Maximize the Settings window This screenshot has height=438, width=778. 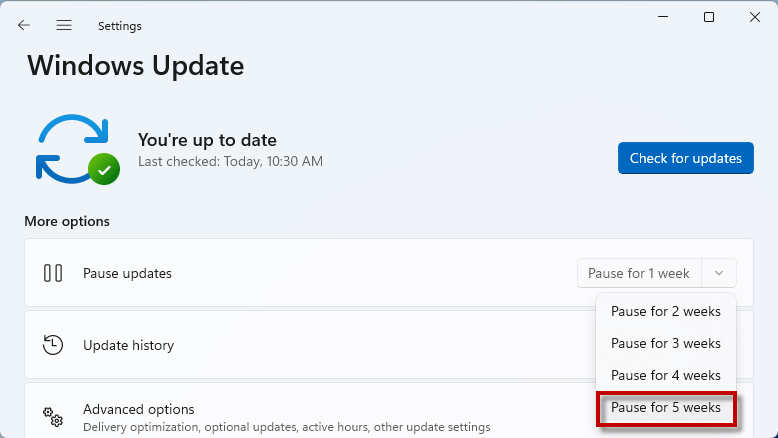coord(709,17)
